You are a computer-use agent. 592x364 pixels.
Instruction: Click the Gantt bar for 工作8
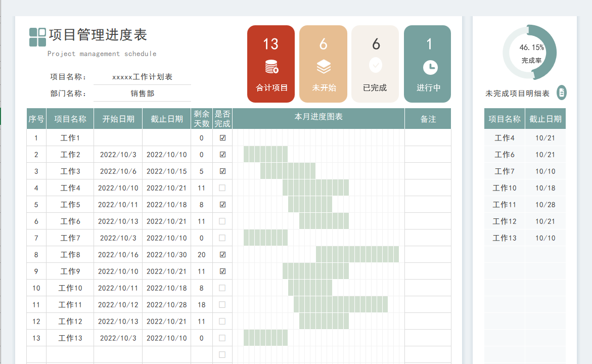point(357,254)
